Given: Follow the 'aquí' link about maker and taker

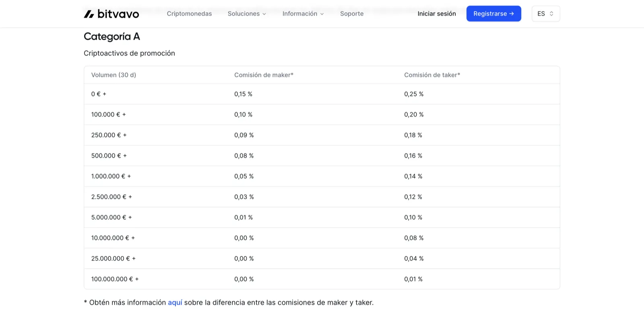Looking at the screenshot, I should 175,302.
